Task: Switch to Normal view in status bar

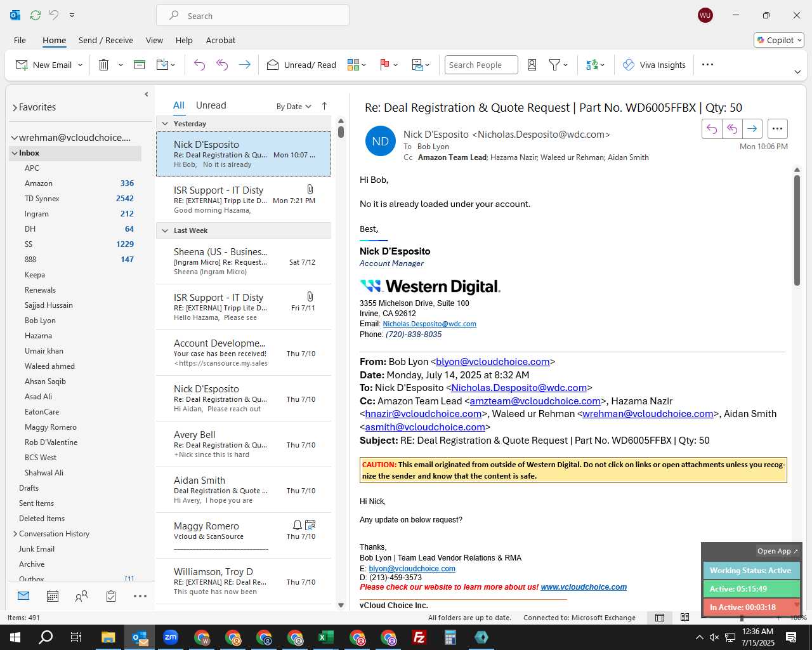Action: [660, 618]
